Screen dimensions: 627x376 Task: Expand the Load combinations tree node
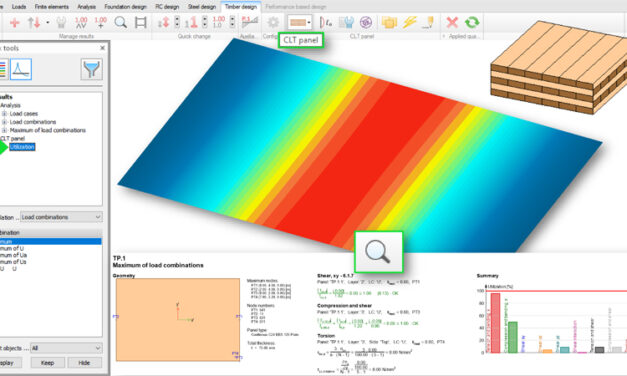4,122
